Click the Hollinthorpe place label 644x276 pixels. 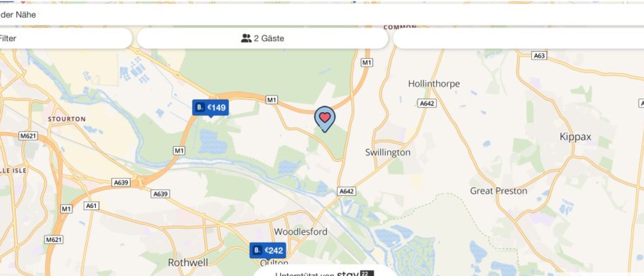click(x=434, y=84)
